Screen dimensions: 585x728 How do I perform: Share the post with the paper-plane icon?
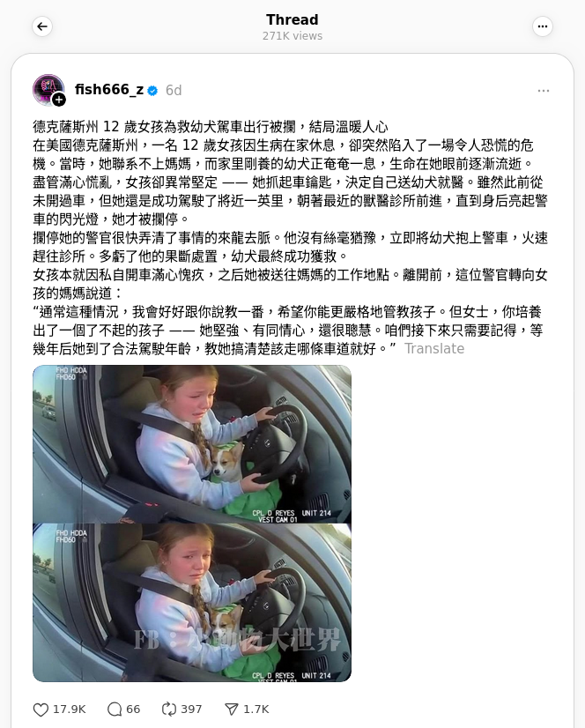click(x=231, y=709)
